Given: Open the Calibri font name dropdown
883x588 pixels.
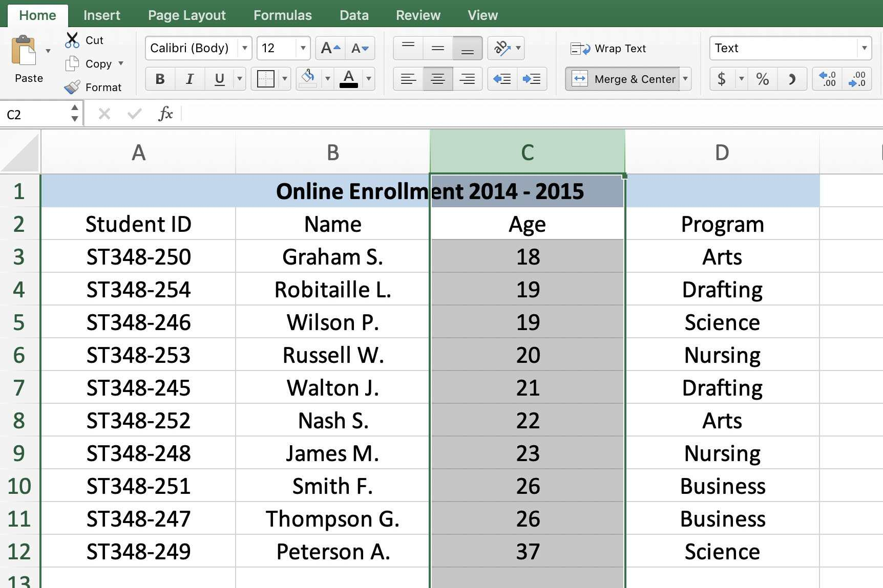Looking at the screenshot, I should pyautogui.click(x=245, y=48).
